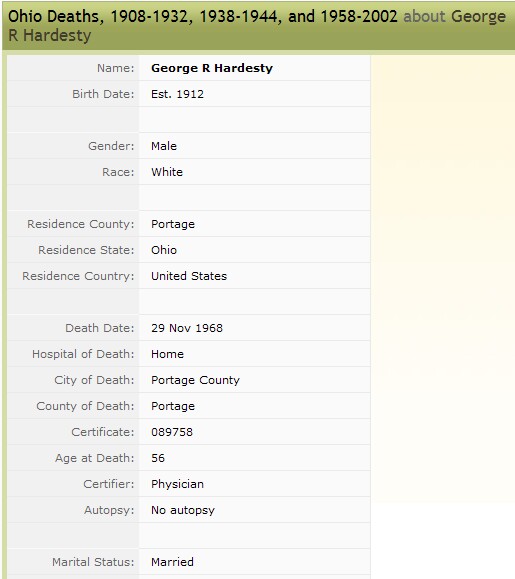
Task: Click the County of Death value Portage
Action: coord(173,407)
